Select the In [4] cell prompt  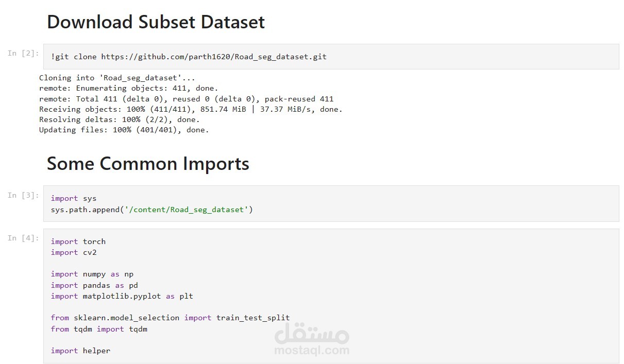[23, 238]
